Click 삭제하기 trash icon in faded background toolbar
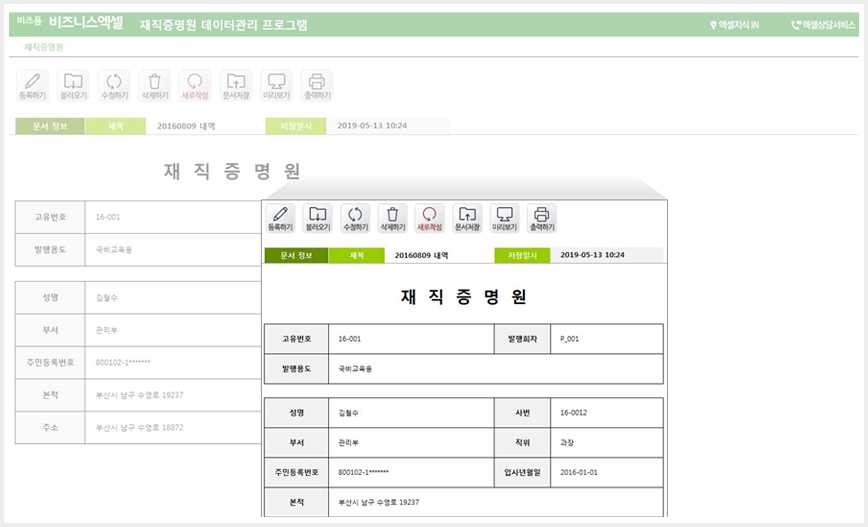Screen dimensions: 868x527 point(154,86)
